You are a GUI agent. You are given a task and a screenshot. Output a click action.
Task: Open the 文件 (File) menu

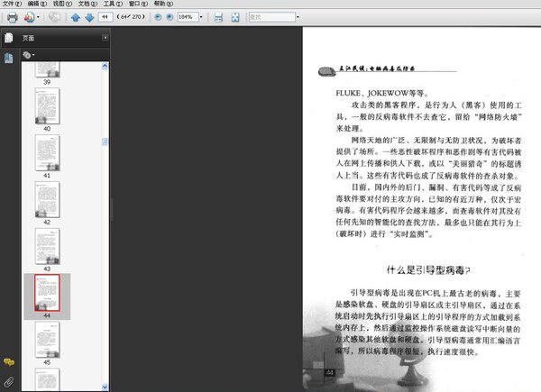tap(12, 4)
